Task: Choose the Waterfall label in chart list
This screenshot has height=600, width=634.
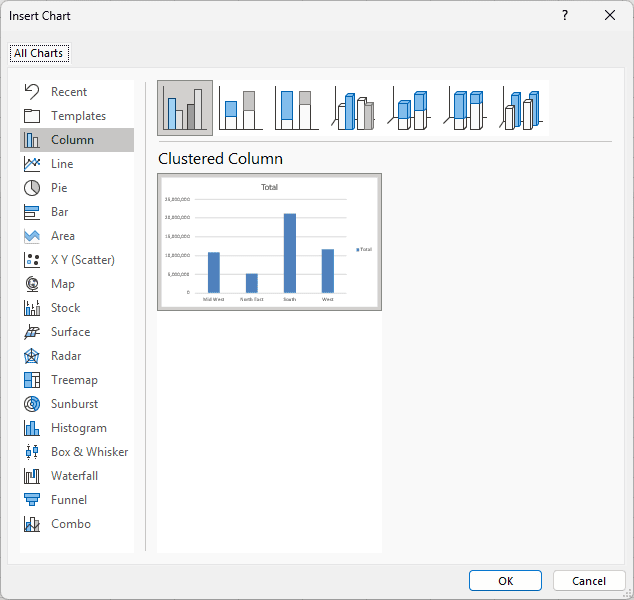Action: pyautogui.click(x=74, y=476)
